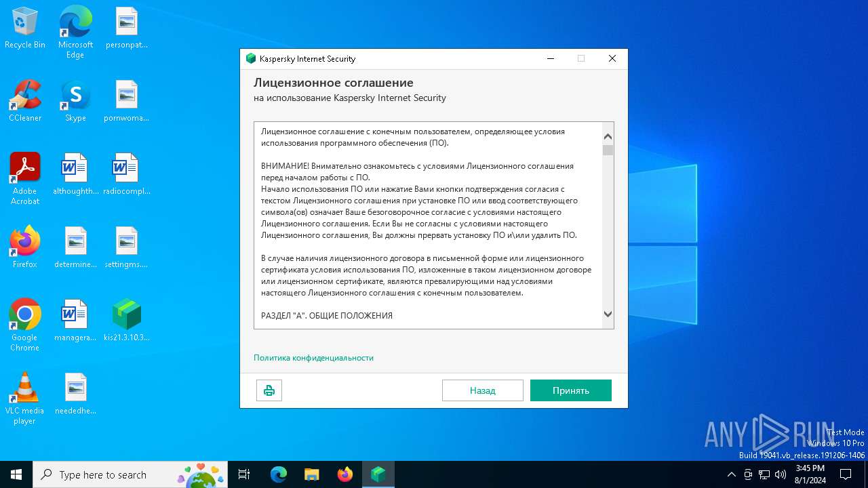This screenshot has width=868, height=488.
Task: Click the license scrollbar thumb
Action: (x=608, y=150)
